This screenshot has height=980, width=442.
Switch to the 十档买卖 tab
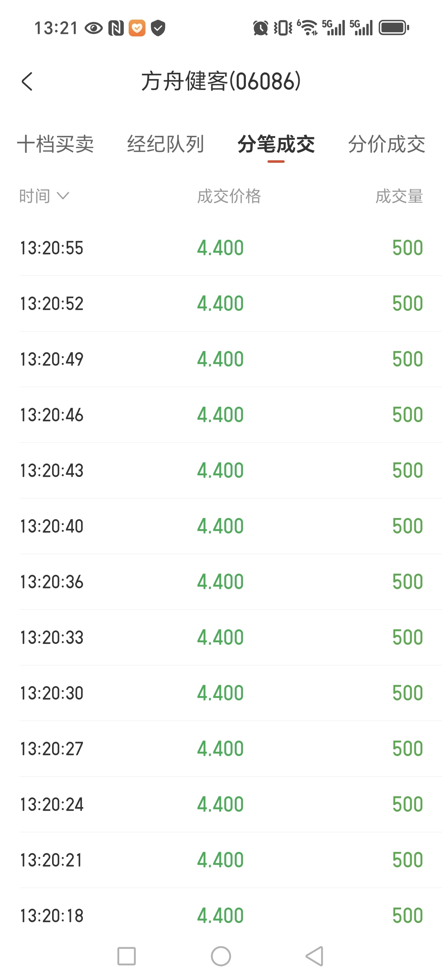click(x=56, y=144)
